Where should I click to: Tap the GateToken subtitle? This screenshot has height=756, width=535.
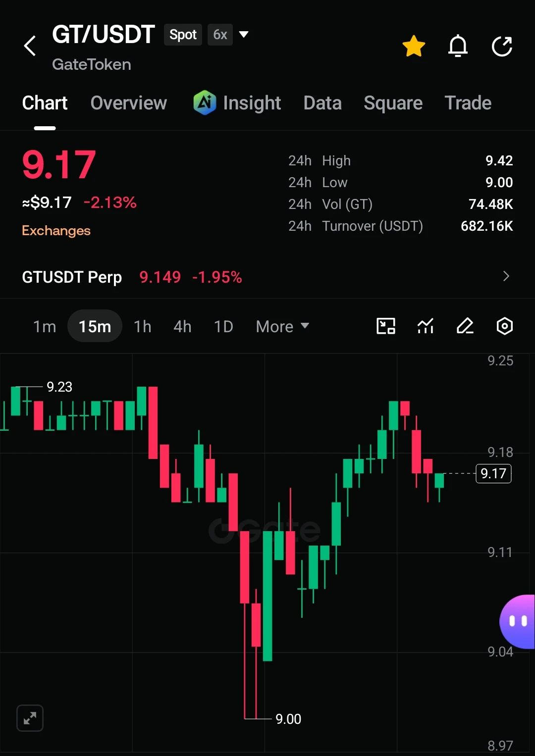coord(92,64)
